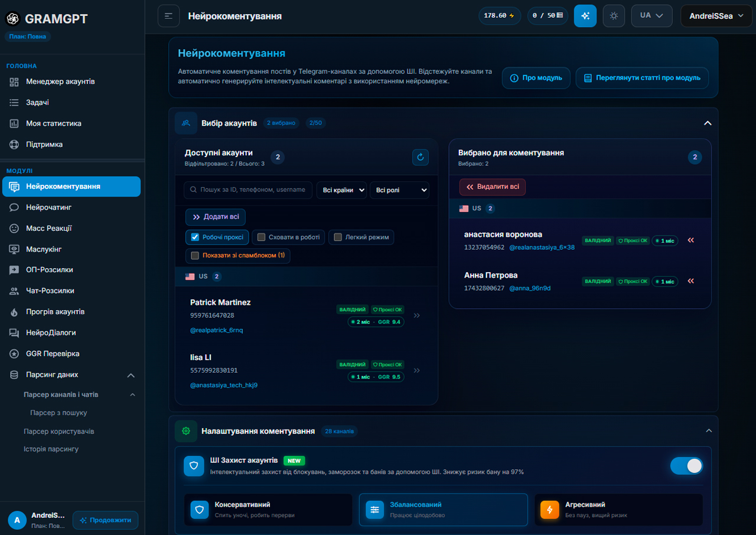Uncheck the Робочі проксі checkbox
The width and height of the screenshot is (756, 535).
tap(195, 237)
